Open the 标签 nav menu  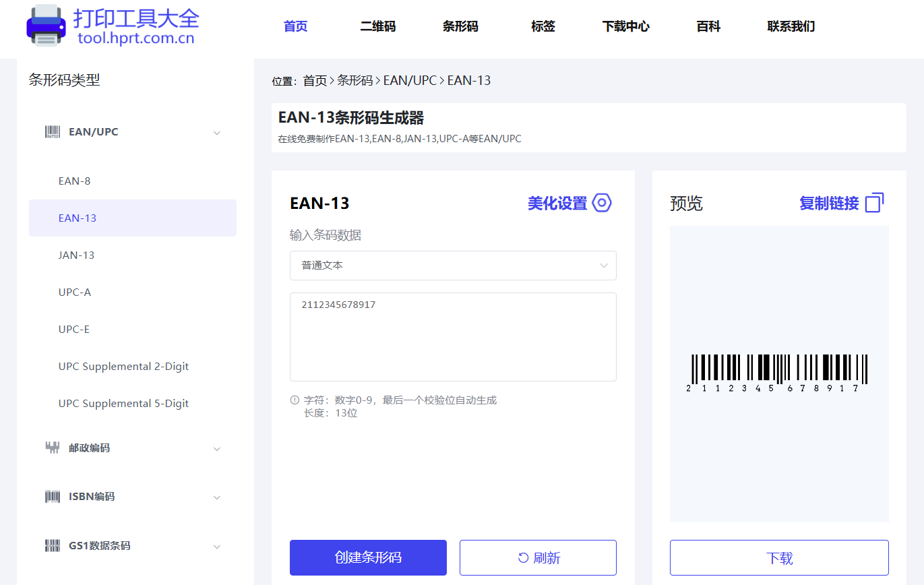pos(543,27)
